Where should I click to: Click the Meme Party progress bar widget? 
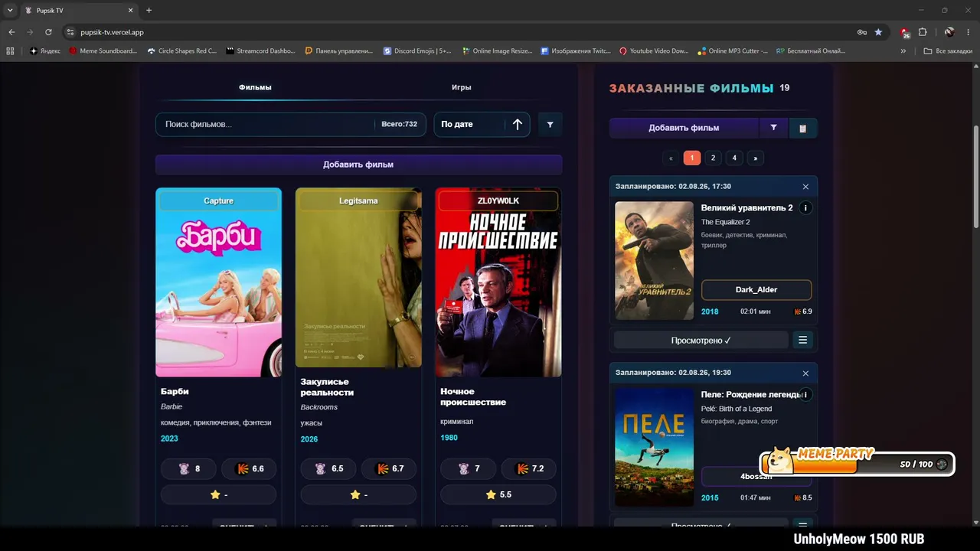tap(857, 462)
